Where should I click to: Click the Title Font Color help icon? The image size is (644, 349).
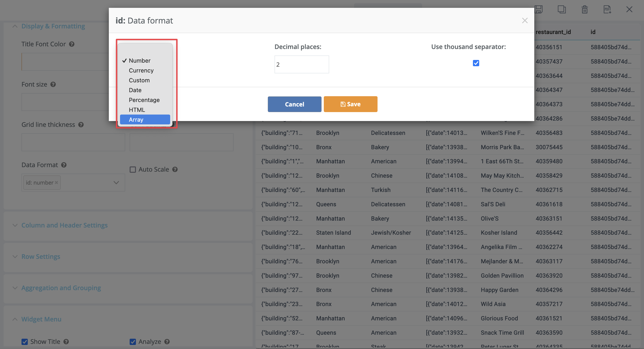72,44
